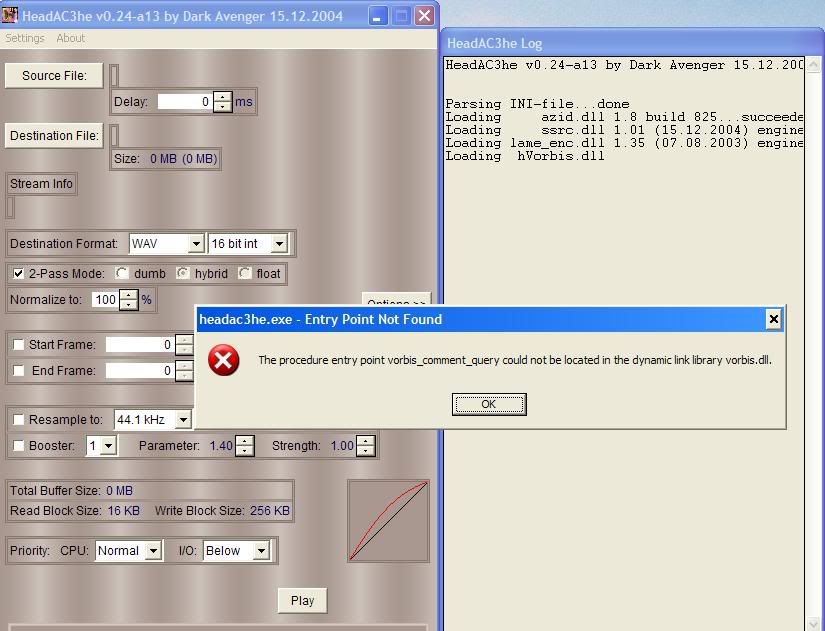Viewport: 825px width, 631px height.
Task: Open the CPU priority Normal dropdown
Action: click(153, 550)
